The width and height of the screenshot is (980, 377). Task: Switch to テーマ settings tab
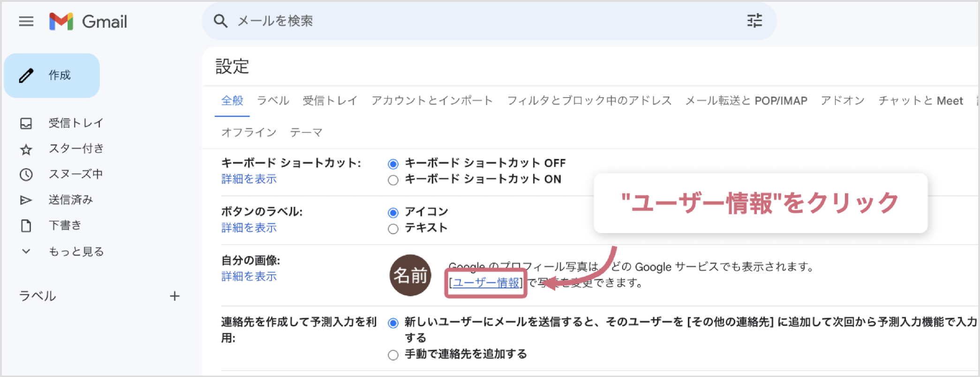[306, 133]
